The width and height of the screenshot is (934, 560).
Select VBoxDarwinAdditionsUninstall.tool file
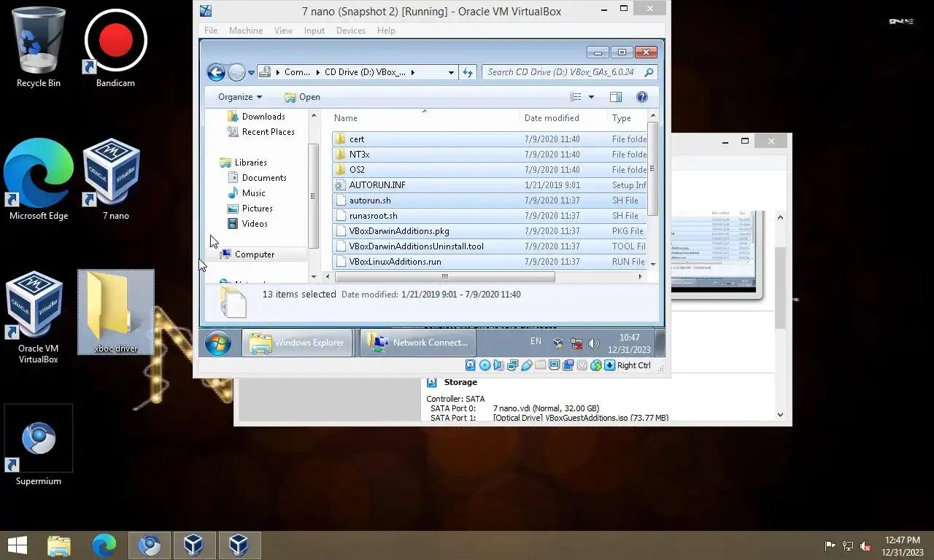[x=489, y=246]
